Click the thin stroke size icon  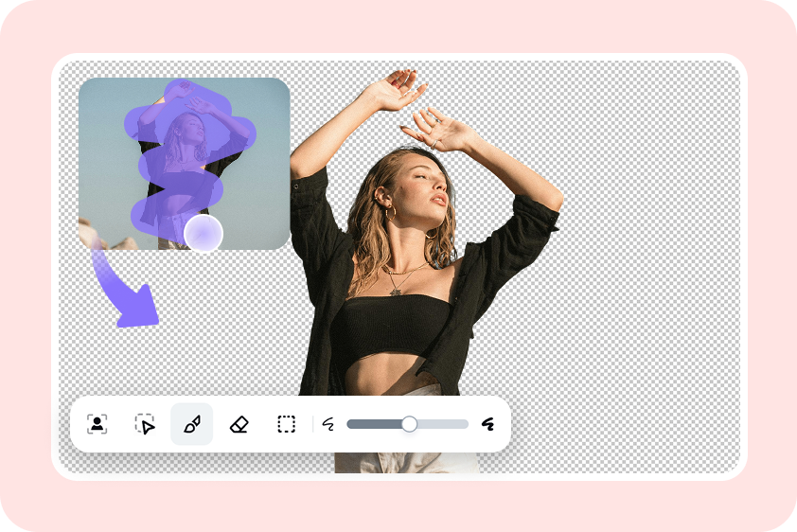(328, 424)
